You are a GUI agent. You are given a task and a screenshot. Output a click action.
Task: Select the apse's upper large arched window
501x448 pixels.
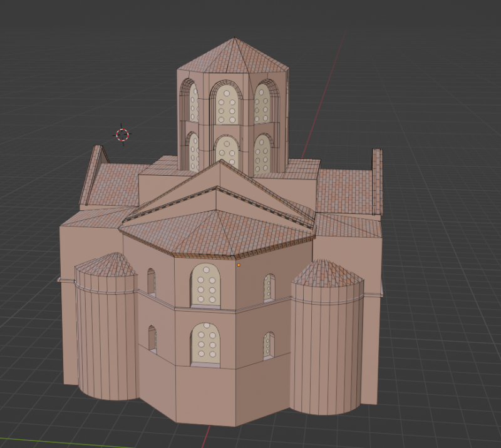pos(205,286)
